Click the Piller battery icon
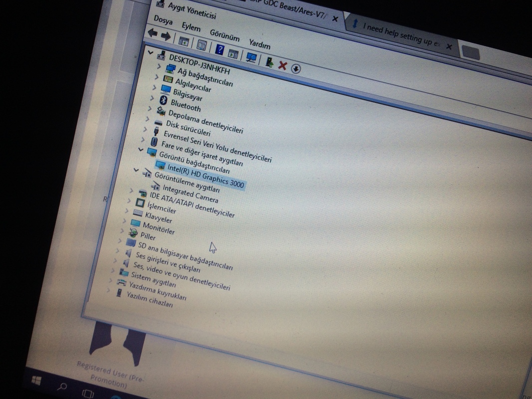Image resolution: width=532 pixels, height=399 pixels. click(133, 232)
